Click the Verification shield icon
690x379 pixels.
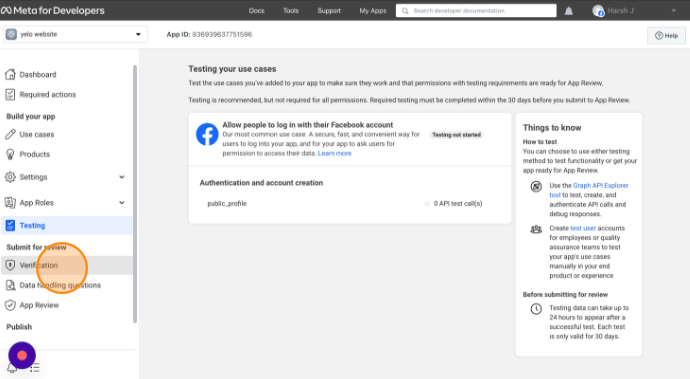10,265
